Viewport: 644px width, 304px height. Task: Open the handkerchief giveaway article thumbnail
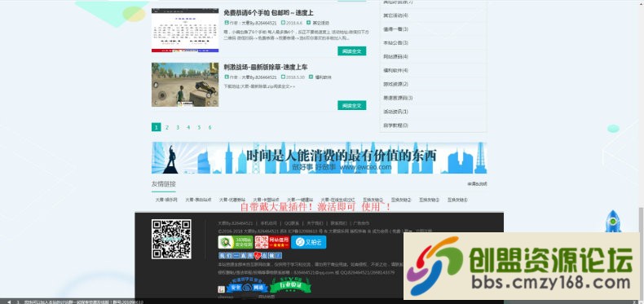point(185,30)
